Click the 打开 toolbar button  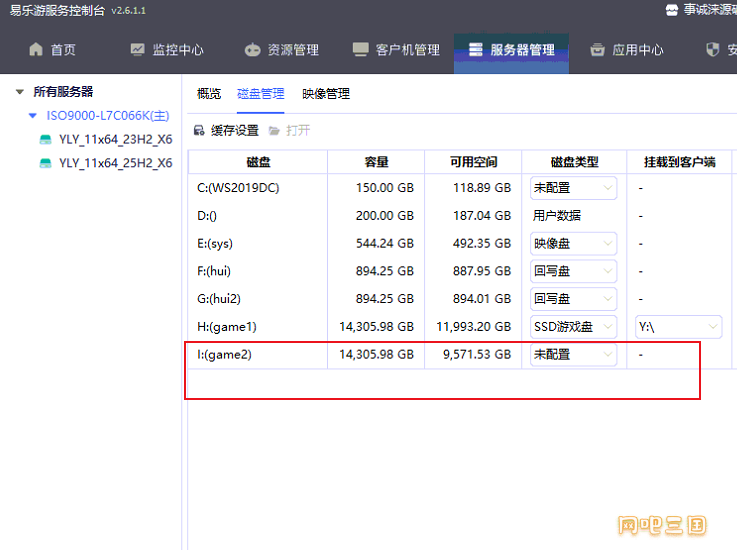(x=290, y=130)
